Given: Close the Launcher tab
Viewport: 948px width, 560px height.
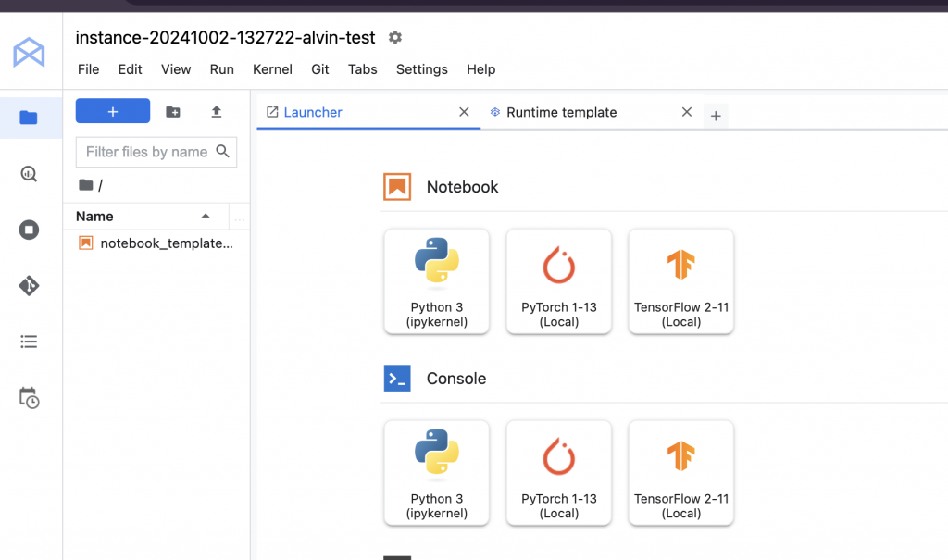Looking at the screenshot, I should pyautogui.click(x=464, y=112).
